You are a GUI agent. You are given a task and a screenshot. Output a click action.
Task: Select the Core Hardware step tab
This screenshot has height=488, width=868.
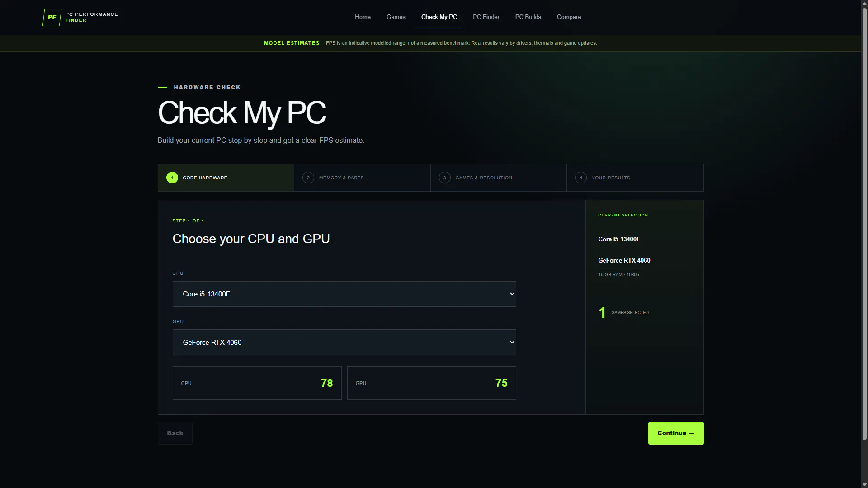point(226,178)
